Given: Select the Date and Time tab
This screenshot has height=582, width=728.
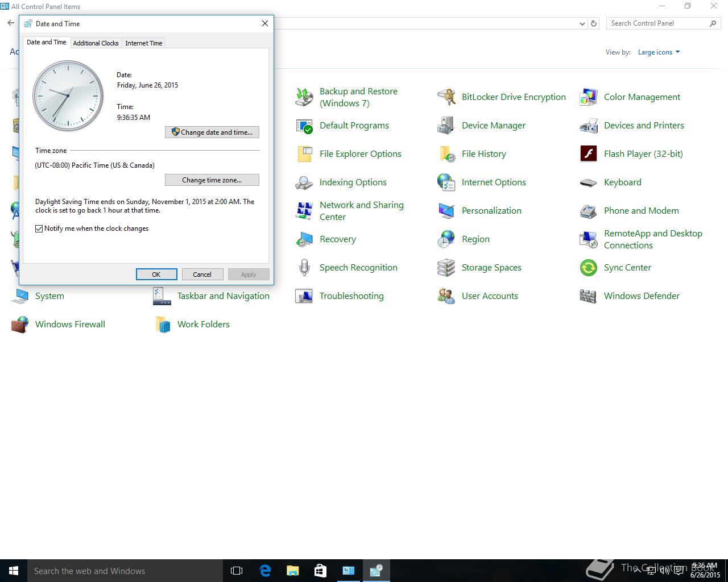Looking at the screenshot, I should (47, 42).
